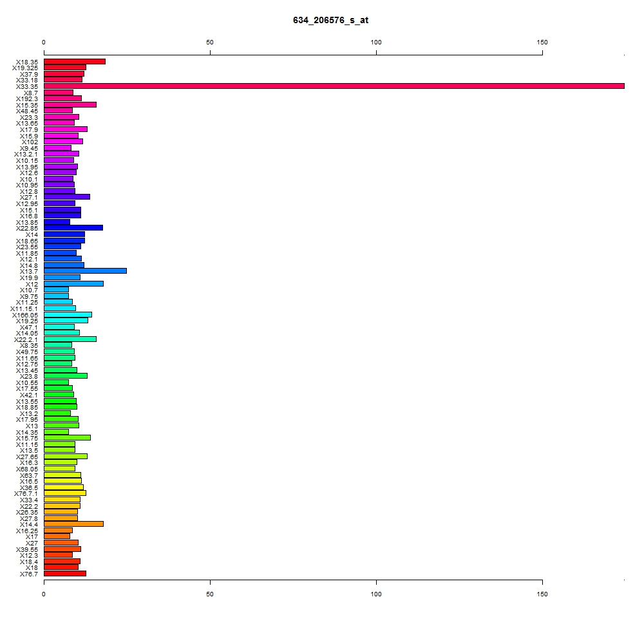Click the red bar next to X18.35
The width and height of the screenshot is (644, 644).
(x=75, y=62)
